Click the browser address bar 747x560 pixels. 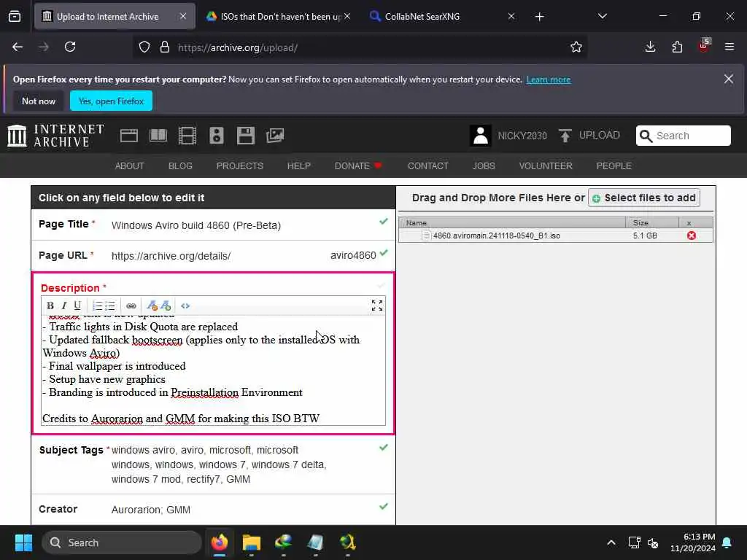pyautogui.click(x=359, y=47)
